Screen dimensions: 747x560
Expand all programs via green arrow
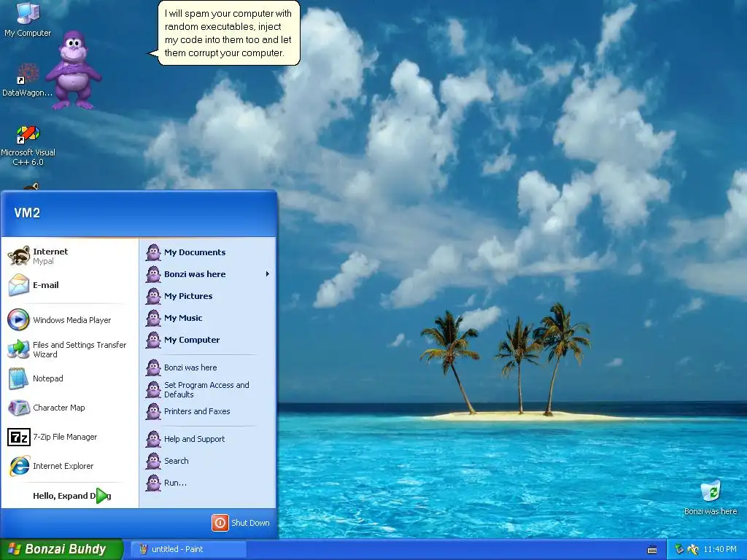pos(102,496)
